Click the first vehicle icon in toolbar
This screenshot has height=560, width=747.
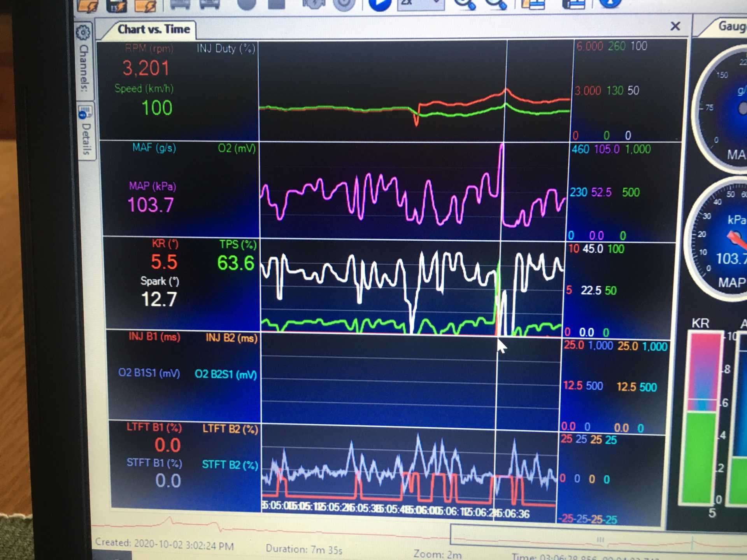[x=180, y=4]
